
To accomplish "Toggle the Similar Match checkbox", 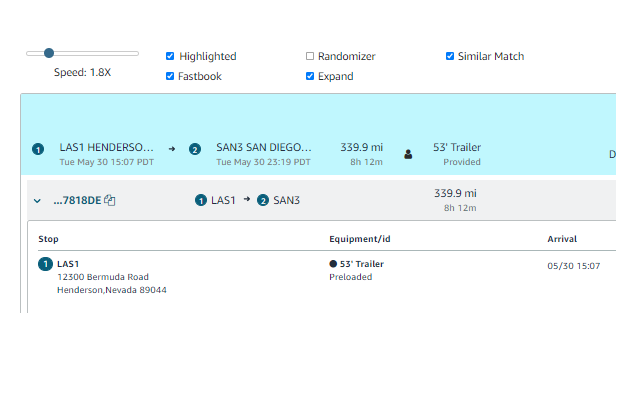I will click(450, 56).
